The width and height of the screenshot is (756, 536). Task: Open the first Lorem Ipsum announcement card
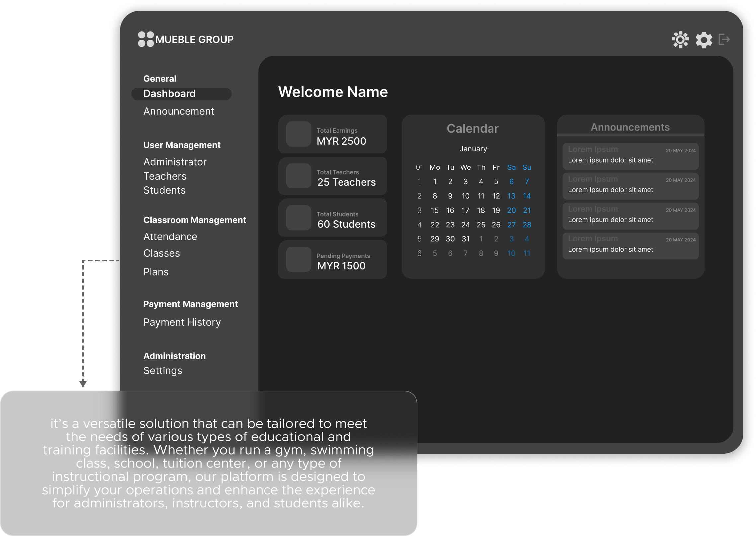630,156
